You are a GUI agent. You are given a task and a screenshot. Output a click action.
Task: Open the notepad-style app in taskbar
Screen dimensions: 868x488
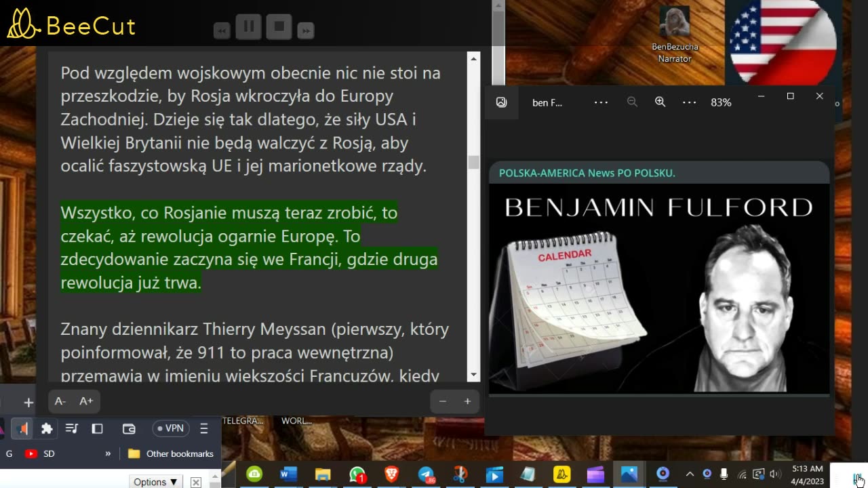click(x=528, y=474)
